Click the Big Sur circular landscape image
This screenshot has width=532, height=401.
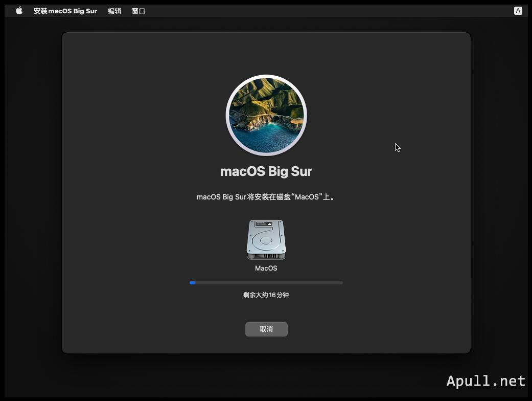pos(266,115)
